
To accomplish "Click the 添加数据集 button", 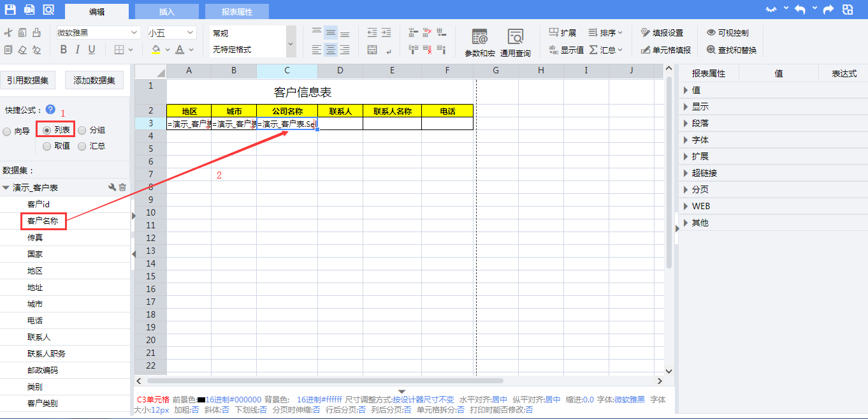I will [94, 80].
